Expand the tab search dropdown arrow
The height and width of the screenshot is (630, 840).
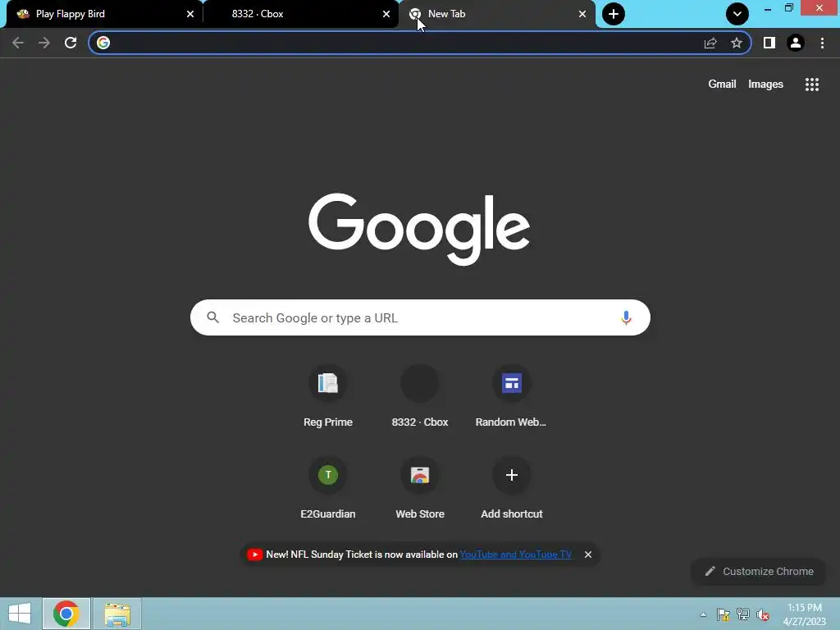pyautogui.click(x=737, y=14)
